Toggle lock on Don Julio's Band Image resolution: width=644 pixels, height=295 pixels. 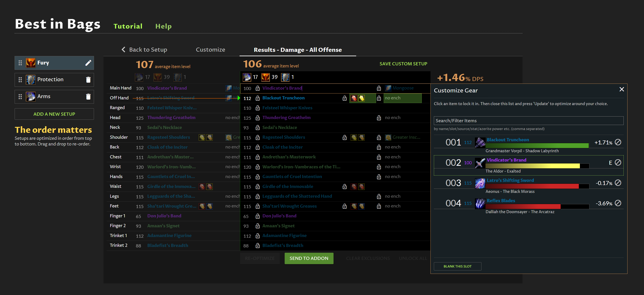258,216
